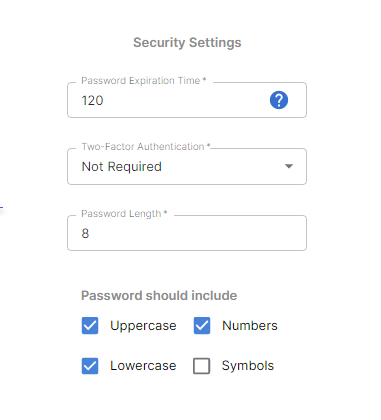Enable the Symbols checkbox
The height and width of the screenshot is (420, 381).
[x=202, y=366]
